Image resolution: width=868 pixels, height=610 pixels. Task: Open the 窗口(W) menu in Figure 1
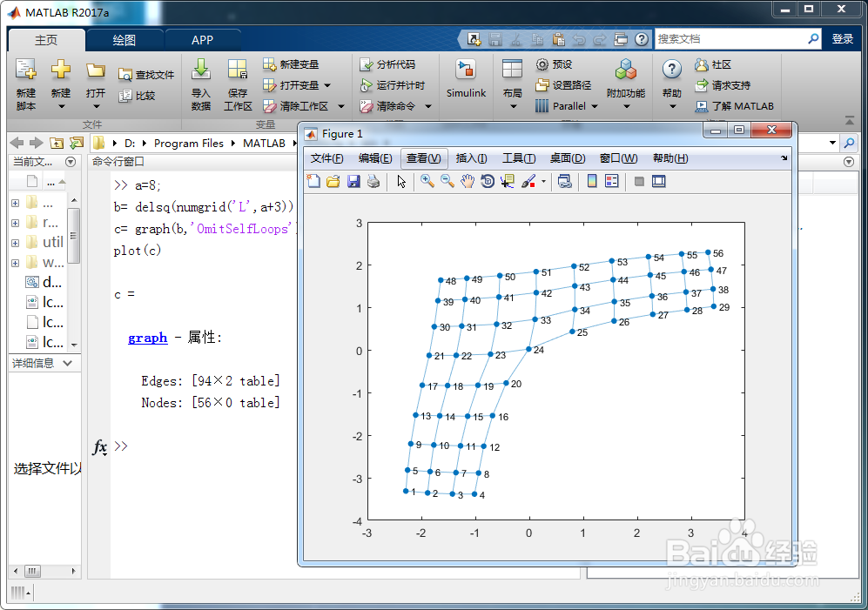click(618, 158)
